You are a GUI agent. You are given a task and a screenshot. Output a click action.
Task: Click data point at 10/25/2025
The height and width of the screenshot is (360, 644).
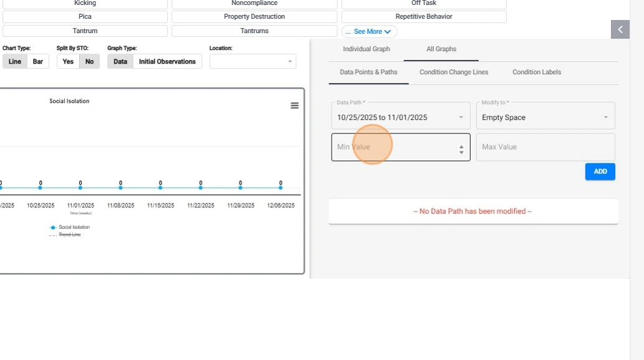click(41, 187)
